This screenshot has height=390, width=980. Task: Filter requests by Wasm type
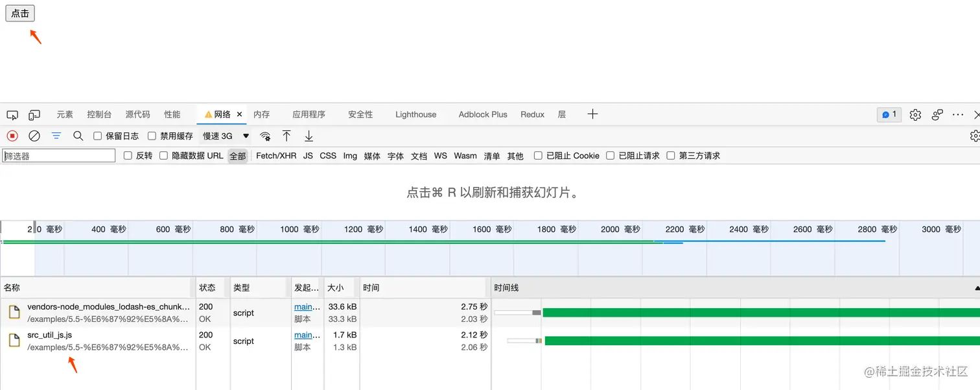465,156
